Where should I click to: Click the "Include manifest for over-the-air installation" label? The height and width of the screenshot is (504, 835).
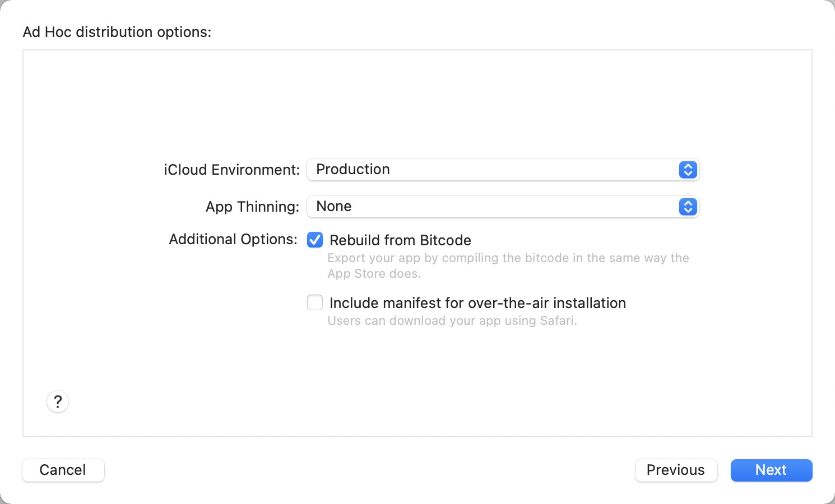point(477,303)
